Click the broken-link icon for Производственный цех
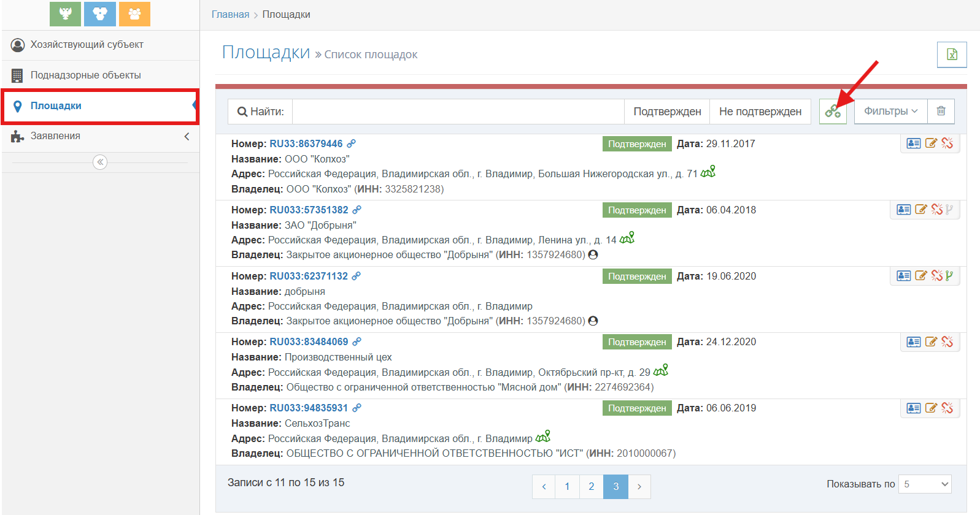 tap(947, 341)
